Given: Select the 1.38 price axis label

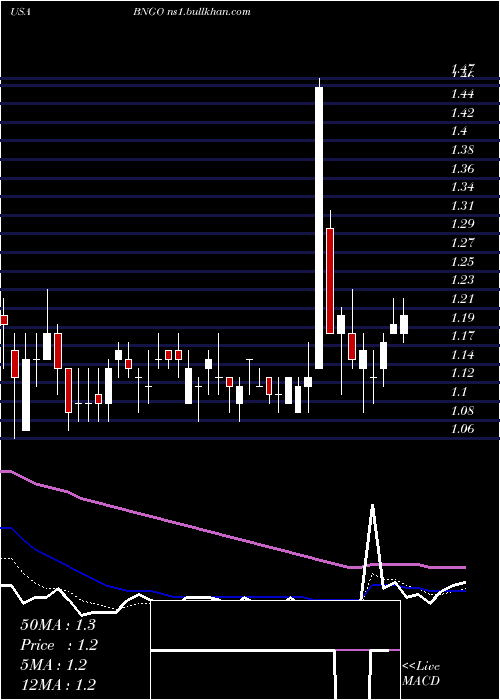Looking at the screenshot, I should tap(462, 150).
